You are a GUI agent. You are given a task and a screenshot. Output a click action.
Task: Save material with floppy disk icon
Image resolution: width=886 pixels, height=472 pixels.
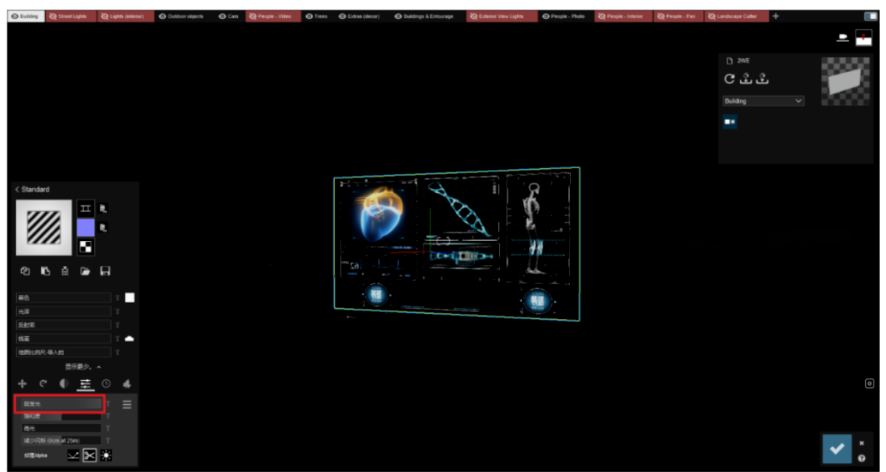105,271
